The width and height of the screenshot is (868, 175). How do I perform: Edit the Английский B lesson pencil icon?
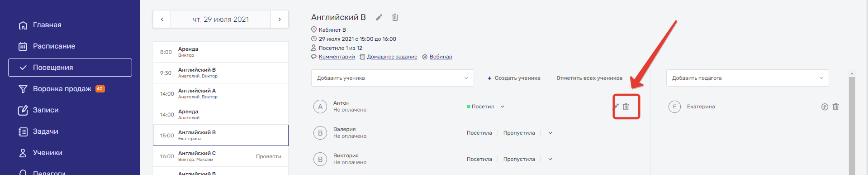[x=379, y=17]
